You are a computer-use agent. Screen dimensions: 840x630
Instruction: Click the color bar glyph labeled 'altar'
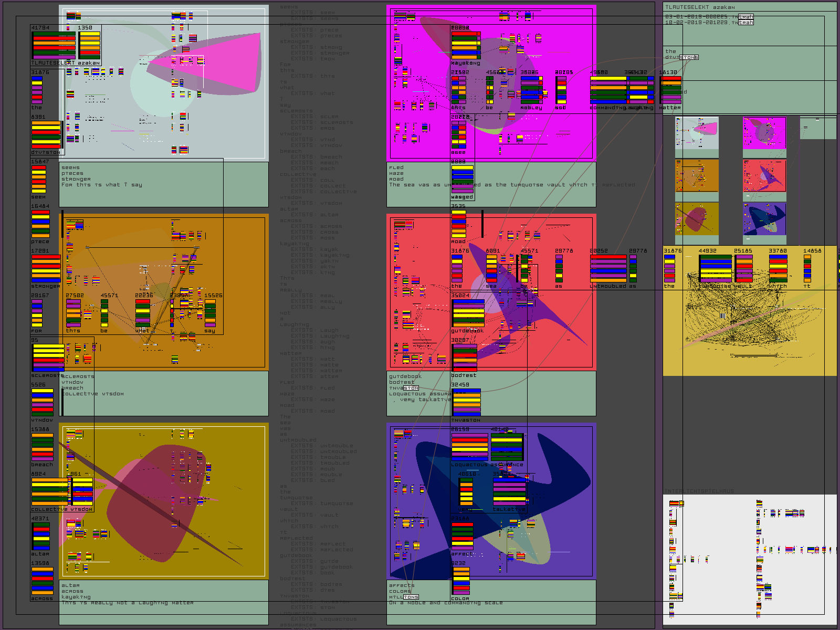tap(41, 537)
